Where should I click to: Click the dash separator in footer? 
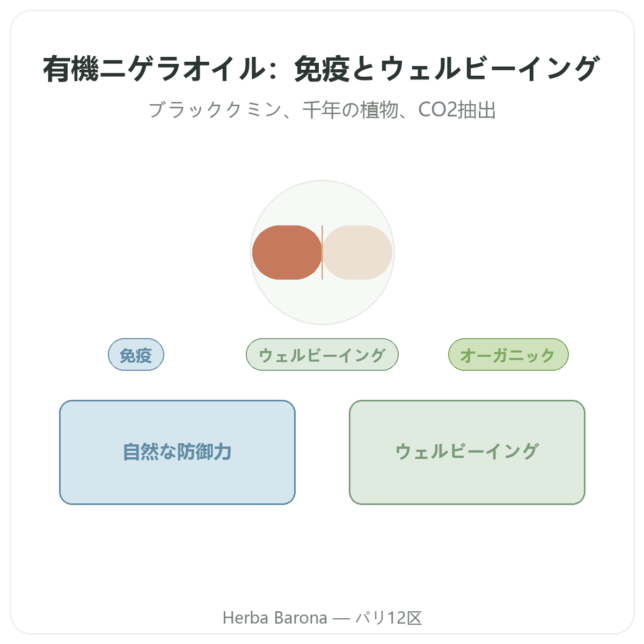pos(341,618)
